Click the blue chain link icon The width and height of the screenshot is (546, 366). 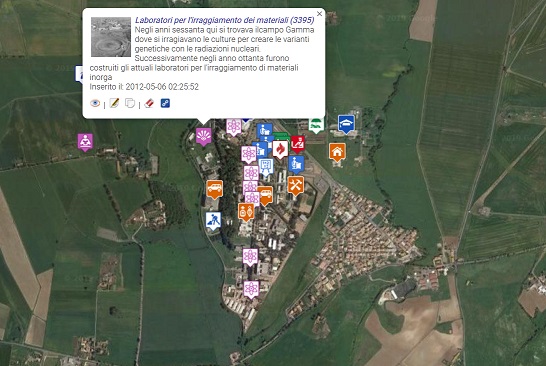tap(165, 103)
